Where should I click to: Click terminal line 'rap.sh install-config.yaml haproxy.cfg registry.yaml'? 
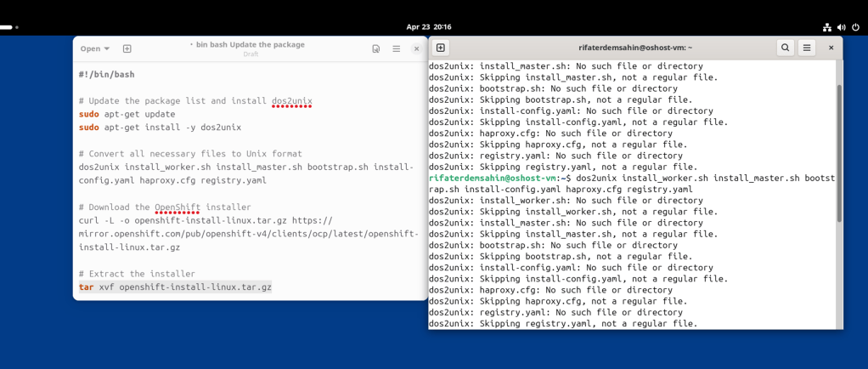(561, 190)
